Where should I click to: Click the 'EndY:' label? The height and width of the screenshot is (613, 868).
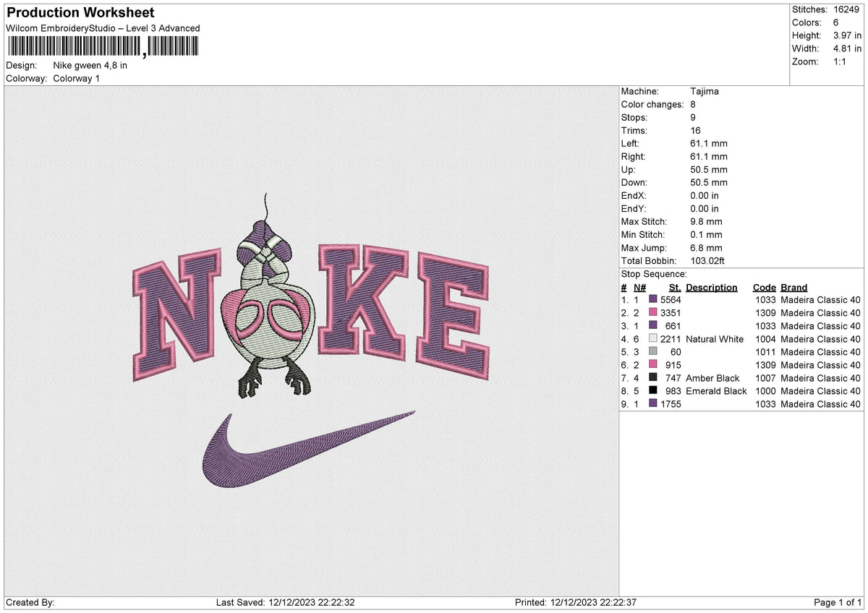tap(634, 209)
